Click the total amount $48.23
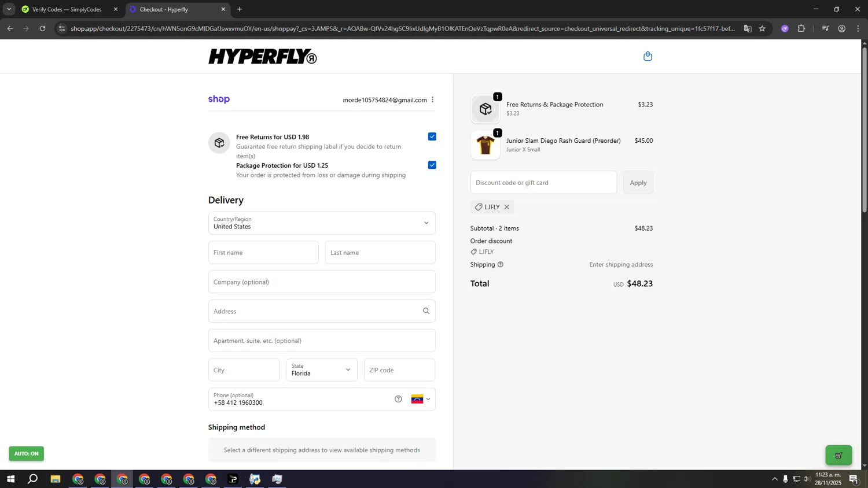This screenshot has width=868, height=488. [640, 284]
